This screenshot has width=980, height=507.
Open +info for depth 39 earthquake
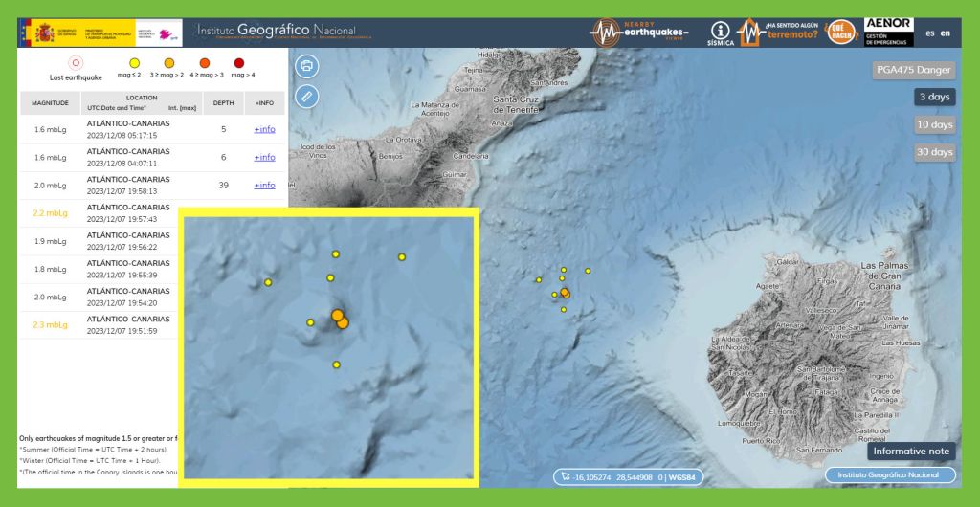coord(264,185)
